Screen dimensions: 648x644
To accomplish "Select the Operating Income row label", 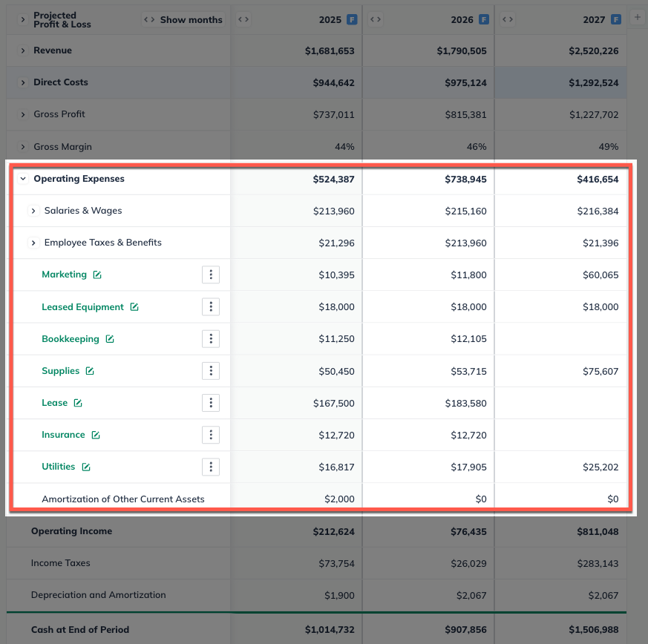I will click(x=71, y=531).
